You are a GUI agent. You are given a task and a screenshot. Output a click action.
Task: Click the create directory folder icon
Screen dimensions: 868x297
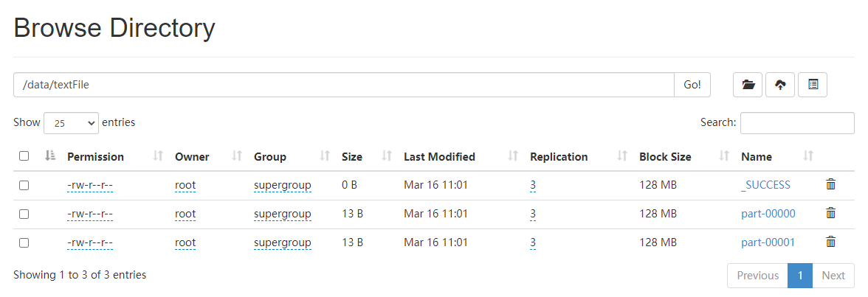748,85
